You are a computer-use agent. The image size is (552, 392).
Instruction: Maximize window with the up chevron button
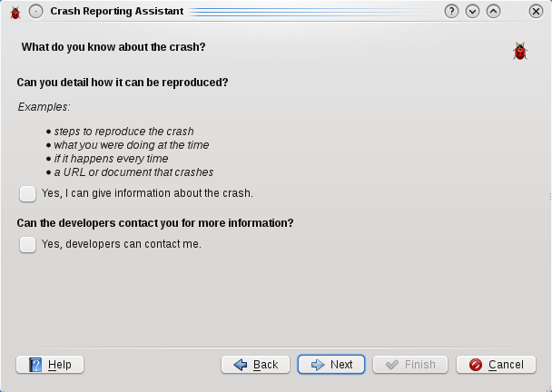[493, 12]
